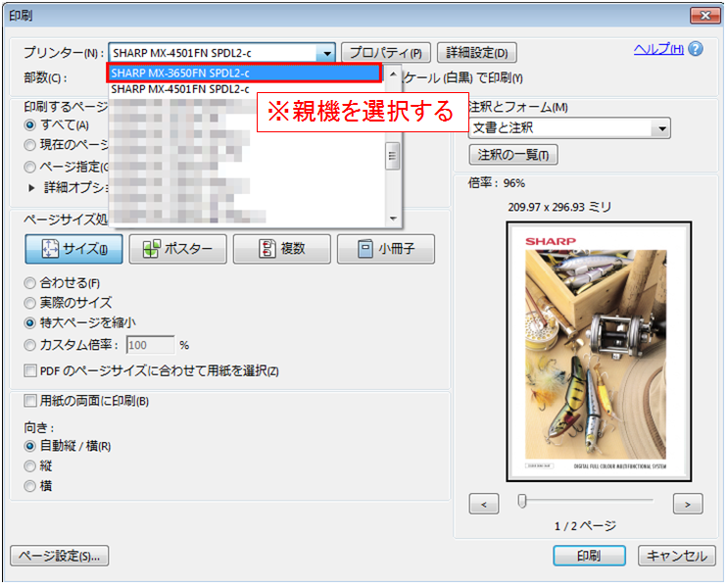Open ページ設定(S)... page setup
The width and height of the screenshot is (728, 588).
[60, 556]
